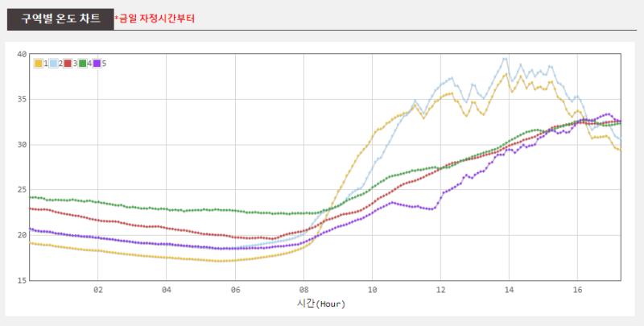Click the light blue series peak near 14

(x=505, y=59)
